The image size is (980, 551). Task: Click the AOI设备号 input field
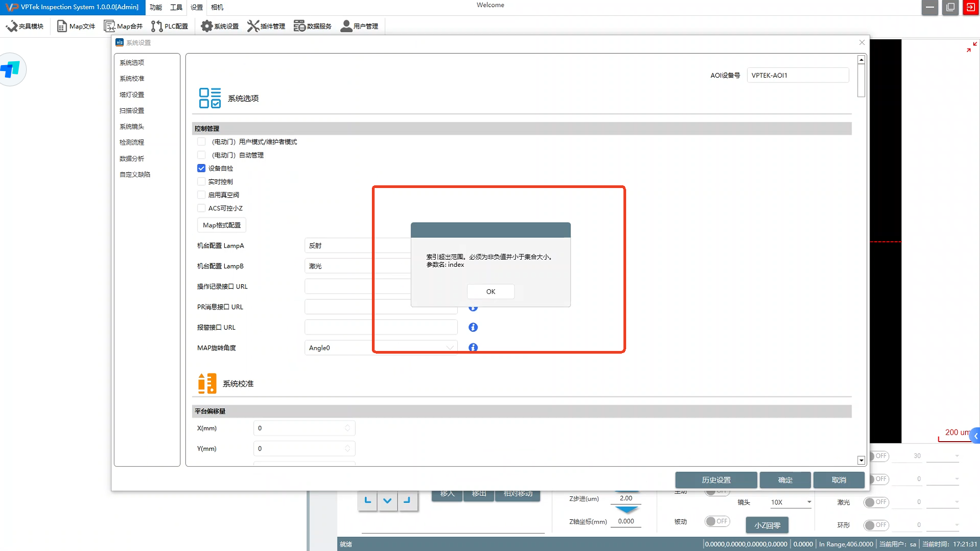pyautogui.click(x=797, y=75)
